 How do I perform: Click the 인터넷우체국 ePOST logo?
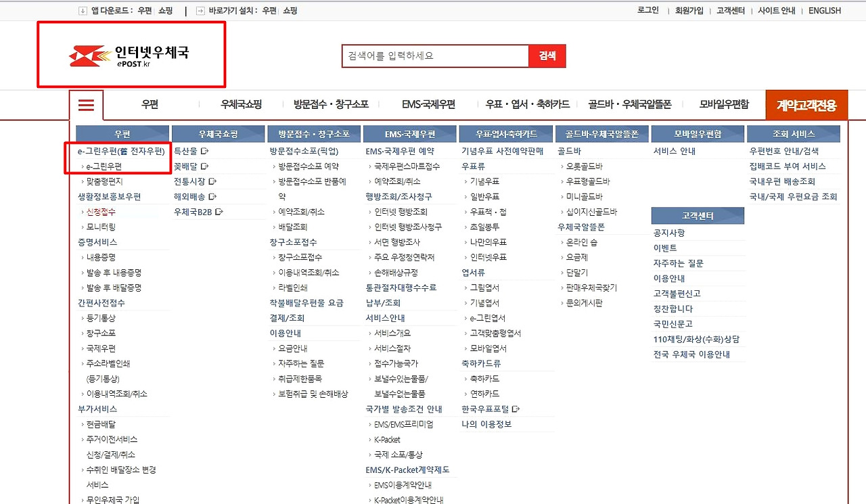pos(129,55)
